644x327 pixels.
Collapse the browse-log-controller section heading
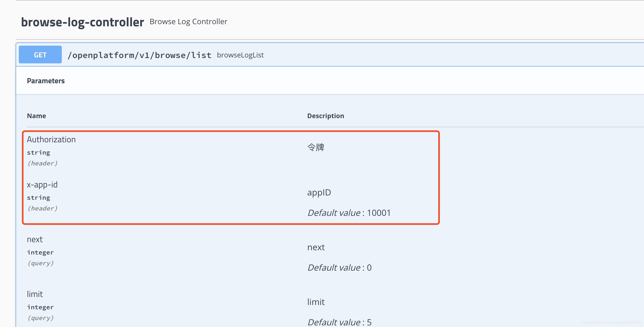pyautogui.click(x=82, y=22)
